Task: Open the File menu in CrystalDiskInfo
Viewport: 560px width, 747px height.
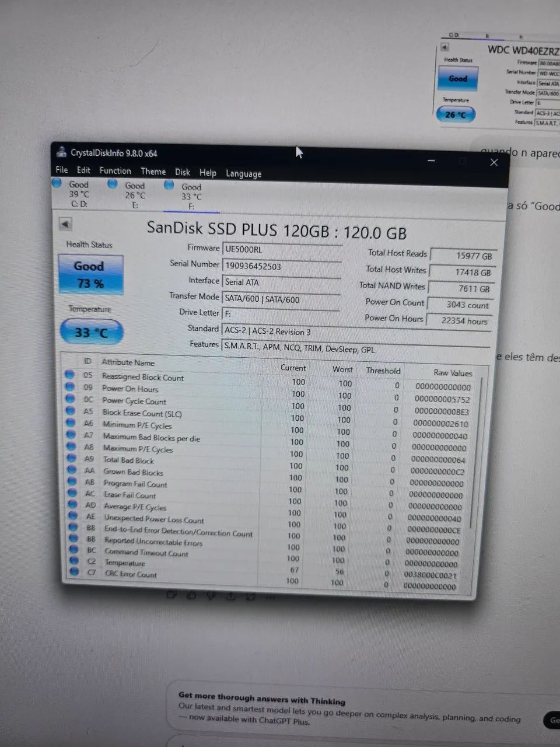Action: coord(61,170)
